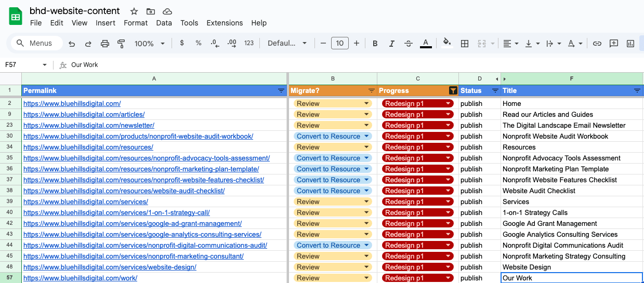Toggle bold formatting

375,44
